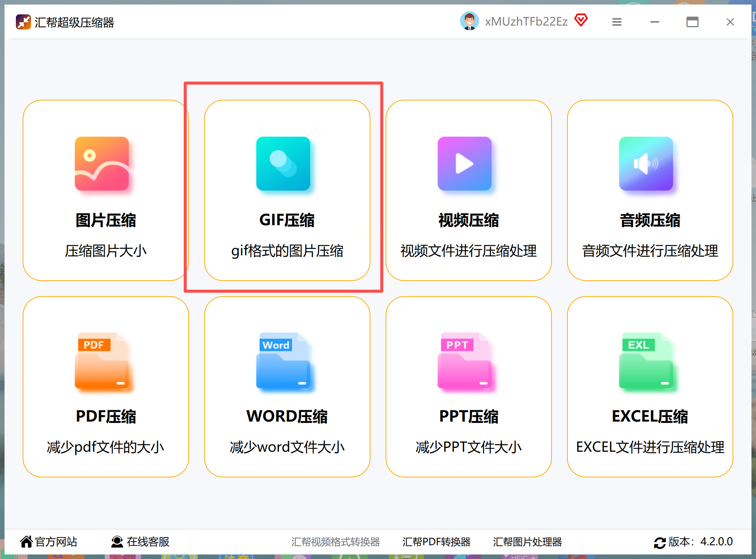756x559 pixels.
Task: Click the user avatar icon
Action: click(x=469, y=21)
